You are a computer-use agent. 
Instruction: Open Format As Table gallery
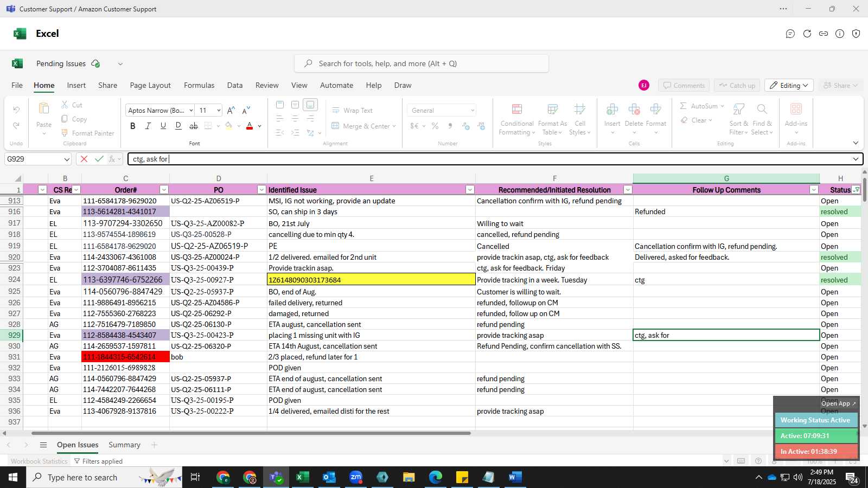pos(552,119)
